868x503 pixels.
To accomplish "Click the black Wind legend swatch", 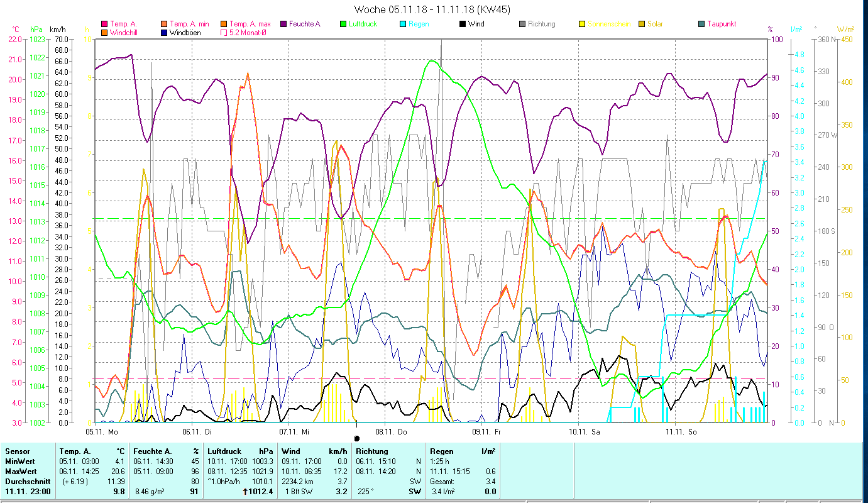I will click(x=463, y=24).
